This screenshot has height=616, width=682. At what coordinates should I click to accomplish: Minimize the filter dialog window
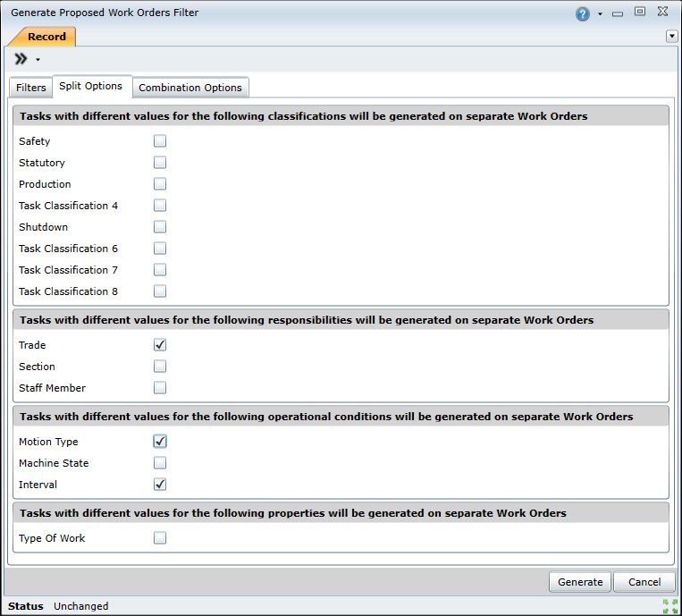[x=618, y=13]
